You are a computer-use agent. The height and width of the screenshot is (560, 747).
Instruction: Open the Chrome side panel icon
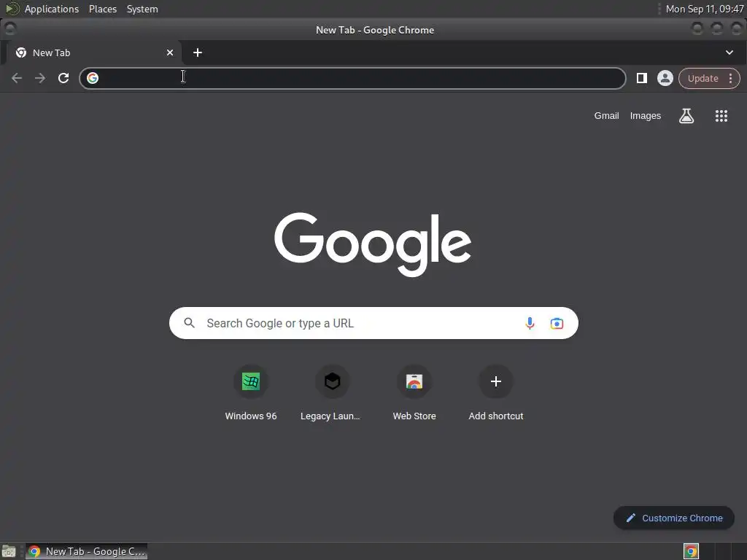pos(642,78)
